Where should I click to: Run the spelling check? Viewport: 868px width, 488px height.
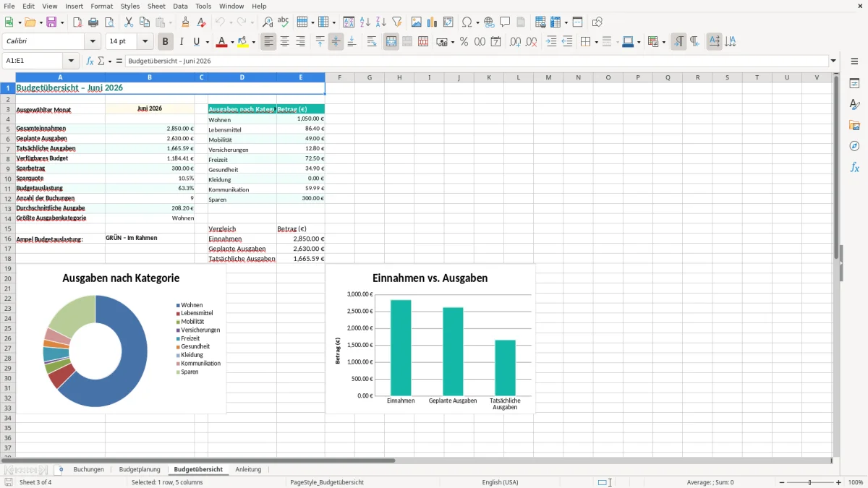click(x=284, y=22)
